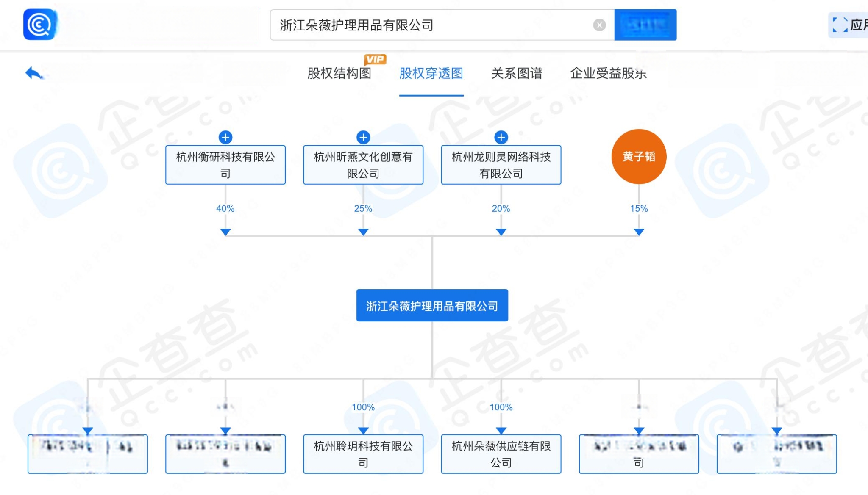Click the 20% shareholding label

pyautogui.click(x=501, y=208)
